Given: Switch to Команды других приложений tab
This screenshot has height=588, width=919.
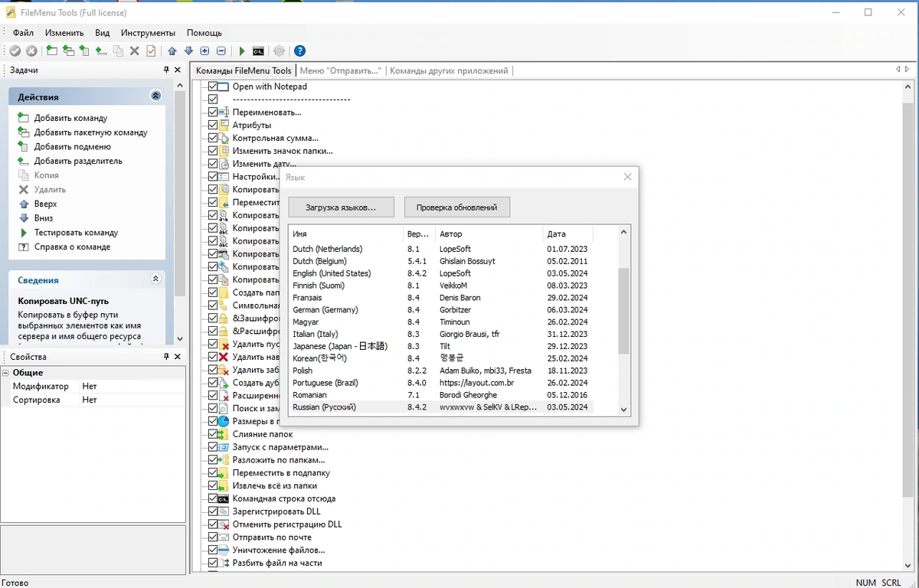Looking at the screenshot, I should [x=449, y=70].
